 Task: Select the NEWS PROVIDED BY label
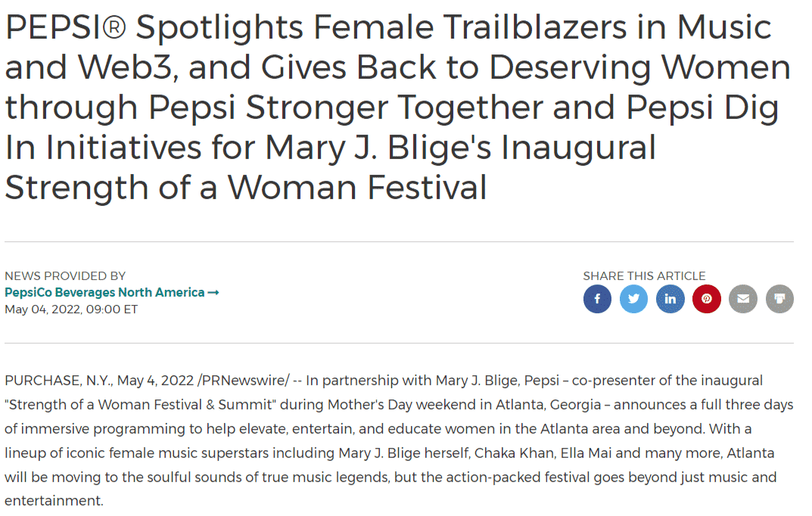coord(65,276)
